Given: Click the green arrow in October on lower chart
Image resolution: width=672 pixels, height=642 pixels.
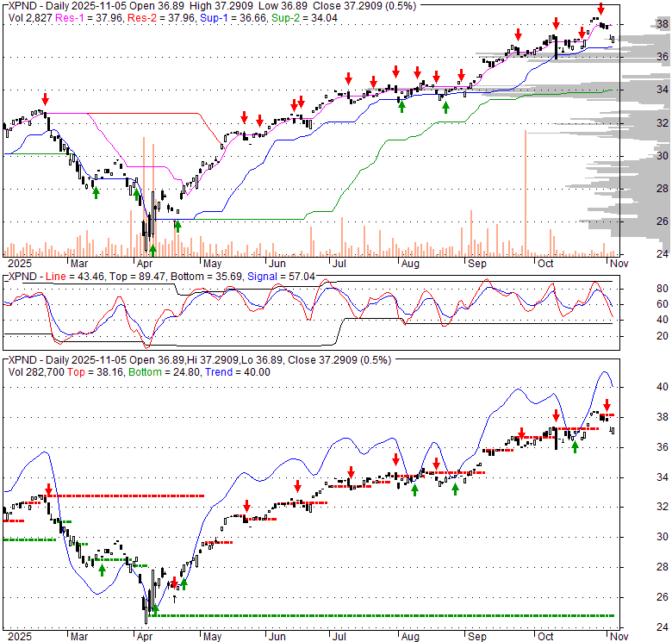Looking at the screenshot, I should [x=575, y=446].
